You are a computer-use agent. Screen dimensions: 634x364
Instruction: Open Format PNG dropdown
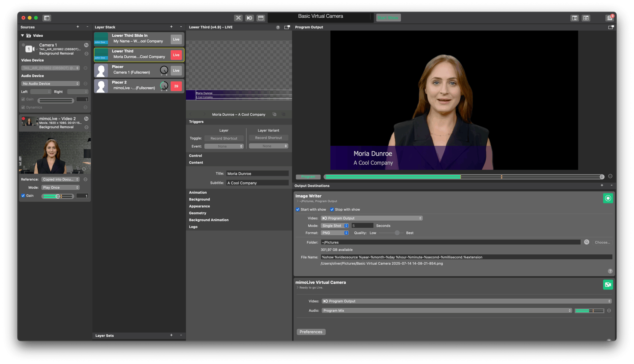pyautogui.click(x=335, y=233)
